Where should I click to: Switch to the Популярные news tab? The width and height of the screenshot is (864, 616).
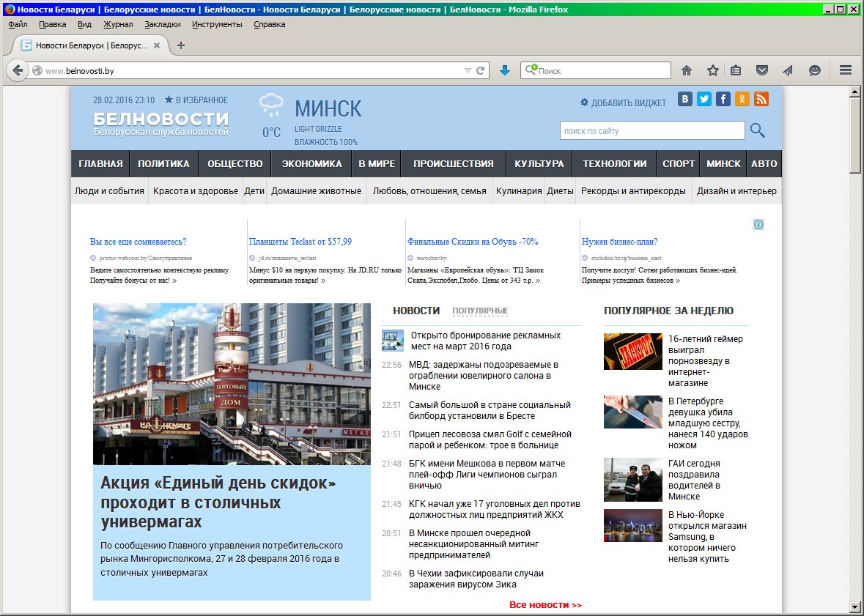tap(480, 311)
